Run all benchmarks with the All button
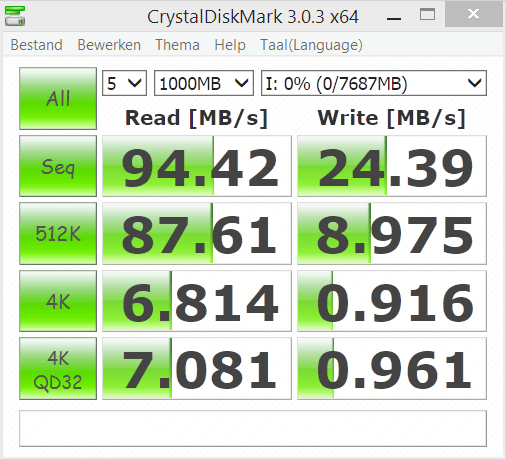 pyautogui.click(x=58, y=98)
